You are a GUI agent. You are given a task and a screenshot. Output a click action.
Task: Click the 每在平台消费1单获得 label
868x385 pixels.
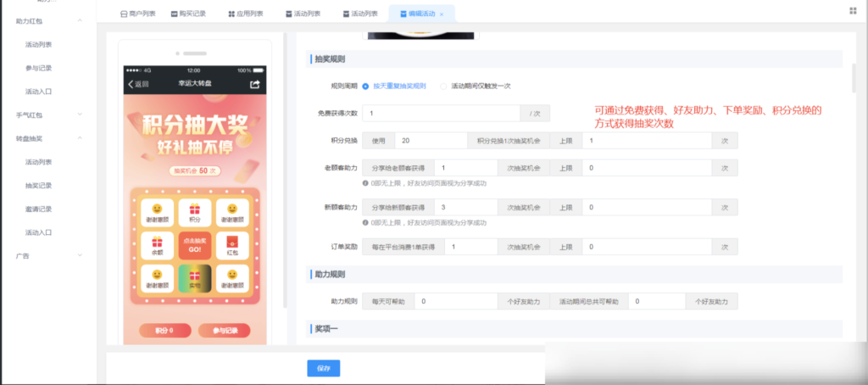click(403, 247)
